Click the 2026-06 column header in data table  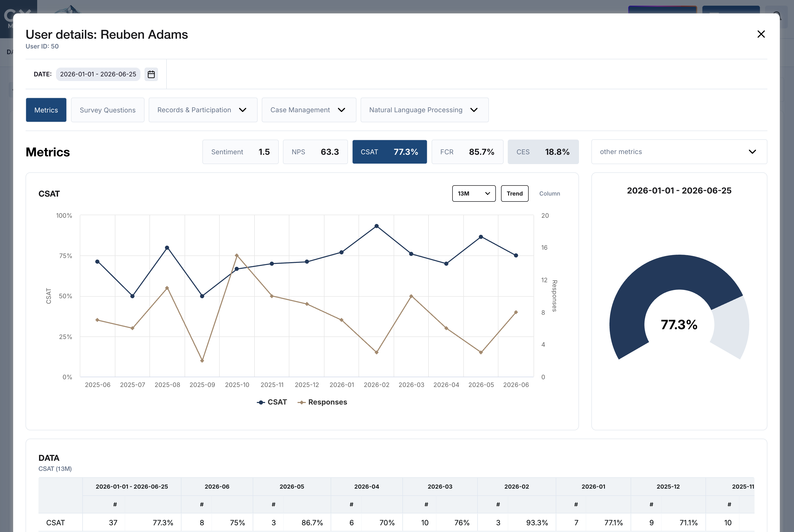(217, 487)
